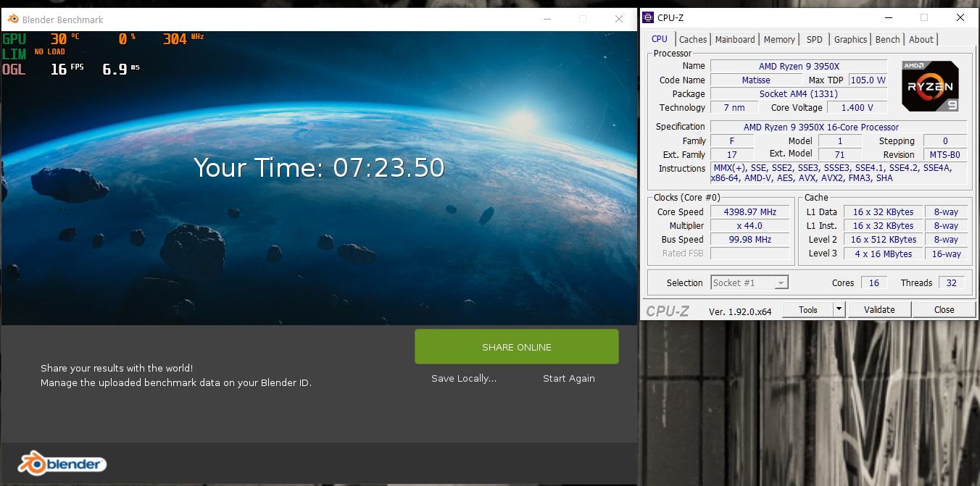
Task: Click the Tools button in CPU-Z
Action: click(808, 309)
